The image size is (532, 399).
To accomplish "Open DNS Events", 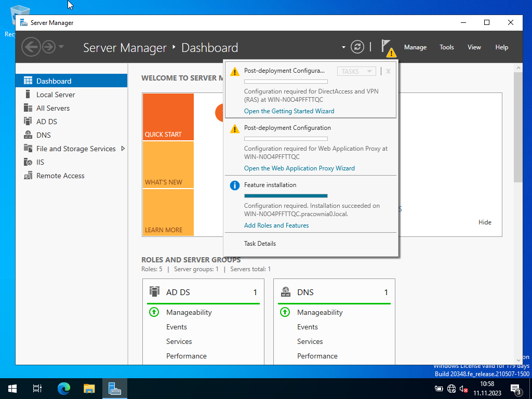I will (308, 327).
